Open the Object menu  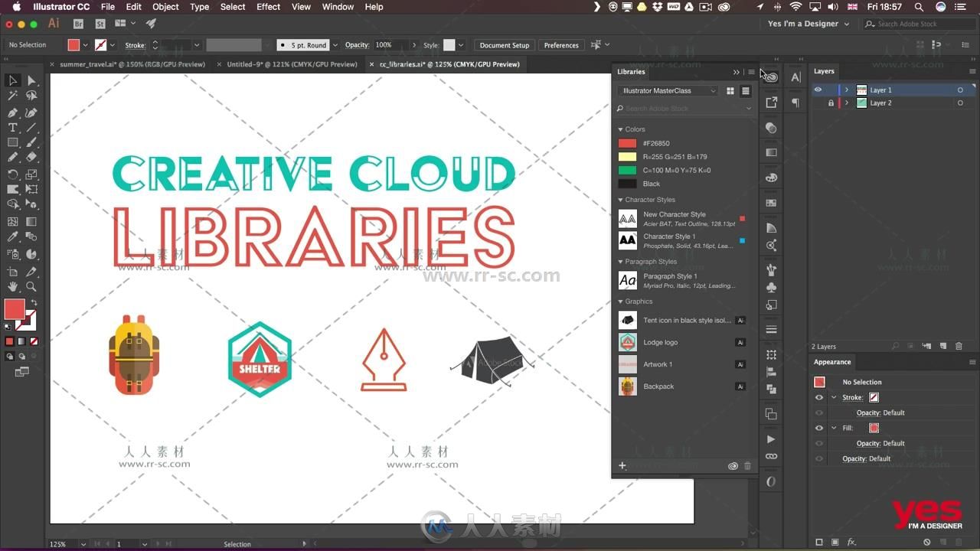click(x=165, y=7)
